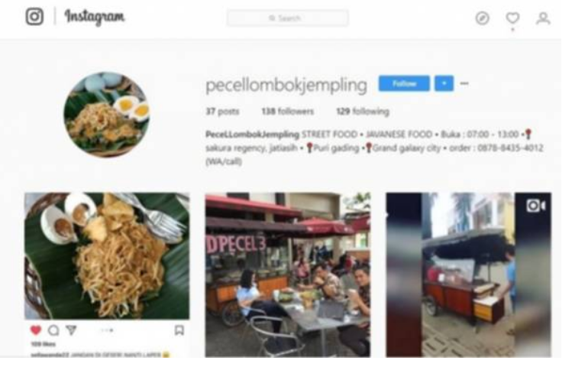Open the 129 following list
Screen dimensions: 588x367
click(x=363, y=112)
